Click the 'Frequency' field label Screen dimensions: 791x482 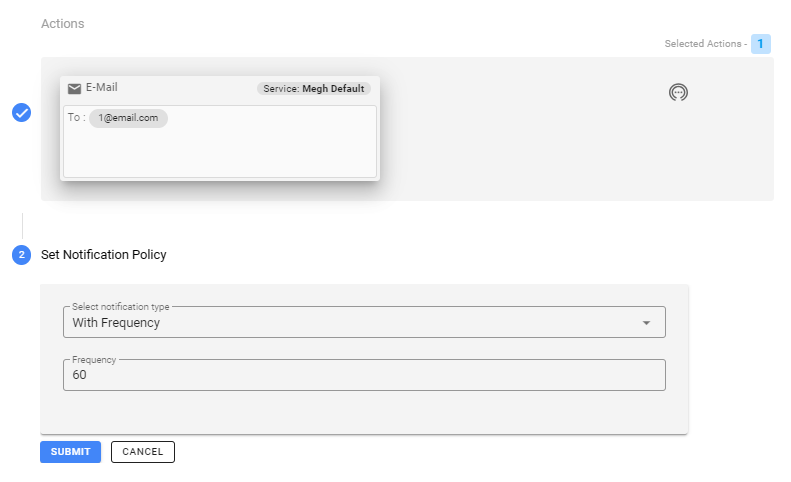coord(95,359)
